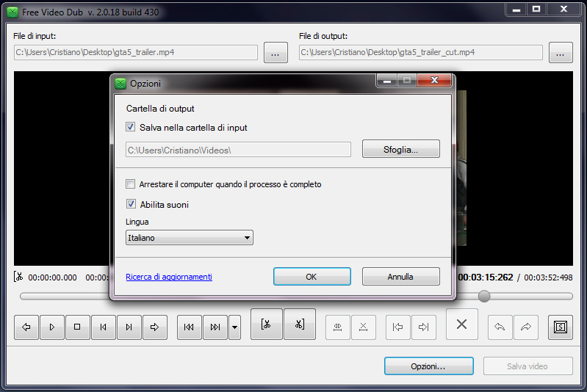Cancel options with Annulla
Viewport: 587px width, 392px height.
[x=401, y=277]
